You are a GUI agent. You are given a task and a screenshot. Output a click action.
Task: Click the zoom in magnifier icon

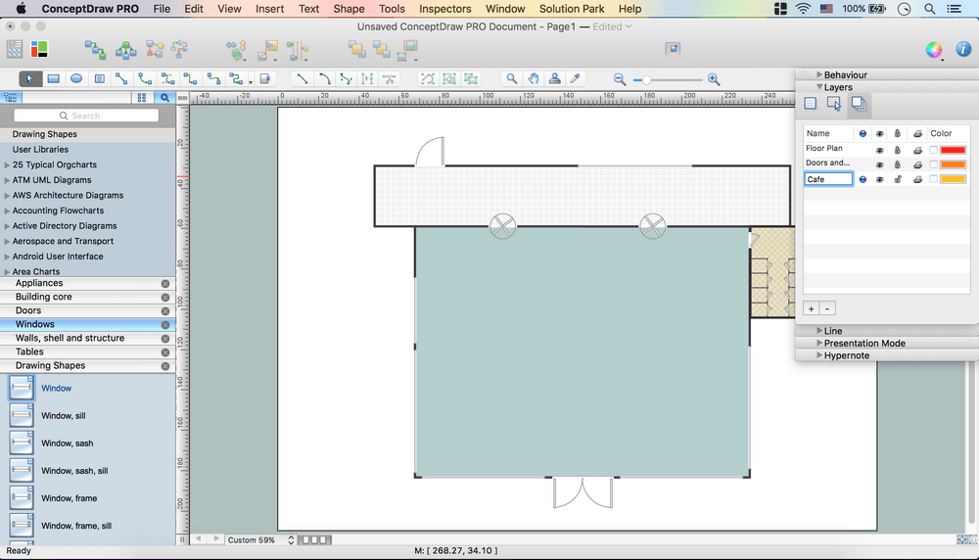click(714, 79)
